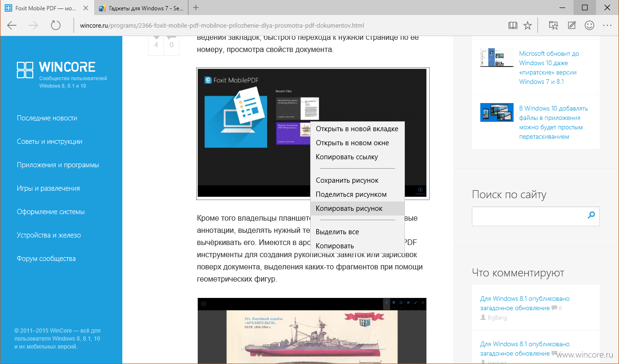This screenshot has width=619, height=364.
Task: Open first Для Windows 8.1 comment link
Action: [x=525, y=303]
